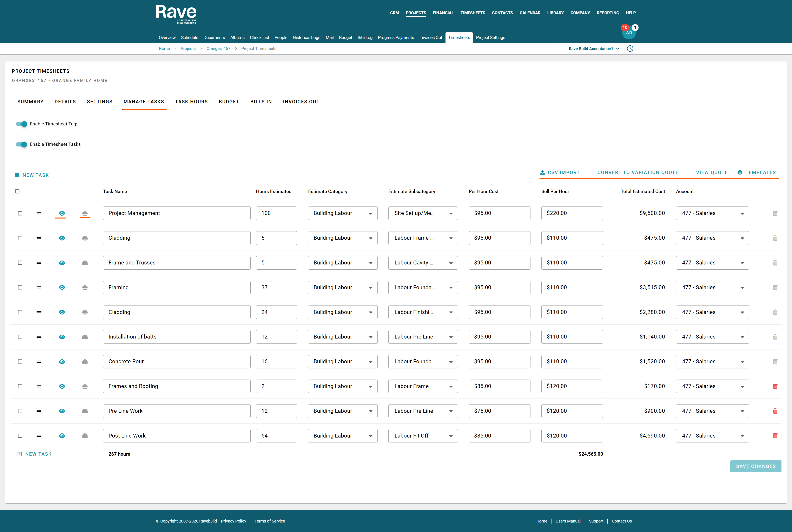Switch to the Task Hours tab
The height and width of the screenshot is (532, 792).
coord(191,102)
